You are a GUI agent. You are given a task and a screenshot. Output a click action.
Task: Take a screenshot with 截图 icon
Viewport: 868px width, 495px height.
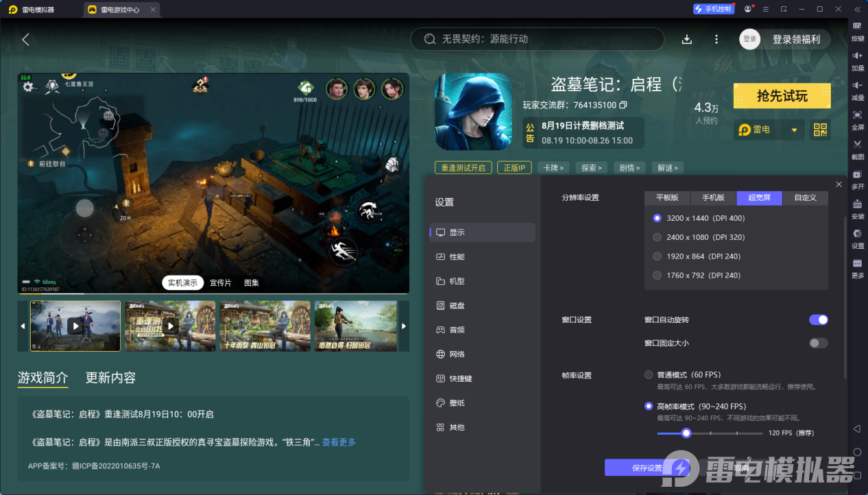857,144
